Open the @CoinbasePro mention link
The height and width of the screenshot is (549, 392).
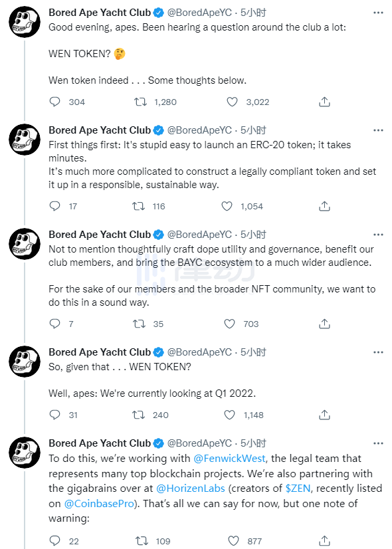click(99, 504)
